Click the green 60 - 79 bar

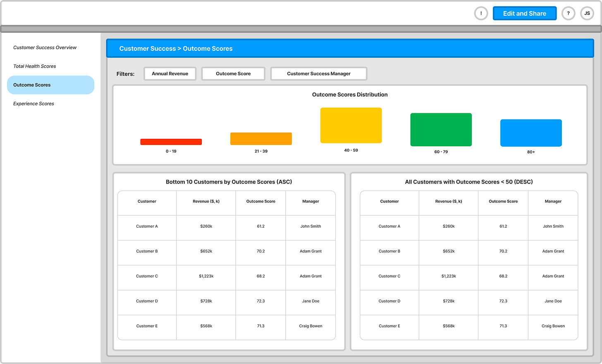pos(441,129)
